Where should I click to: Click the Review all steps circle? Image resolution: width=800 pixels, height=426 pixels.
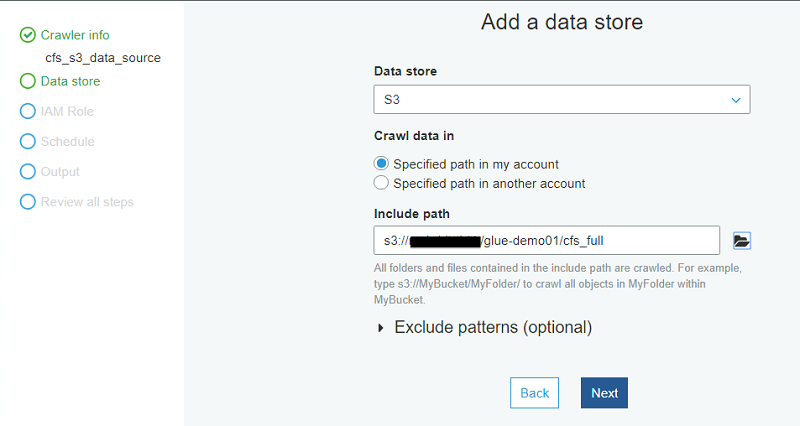(28, 202)
